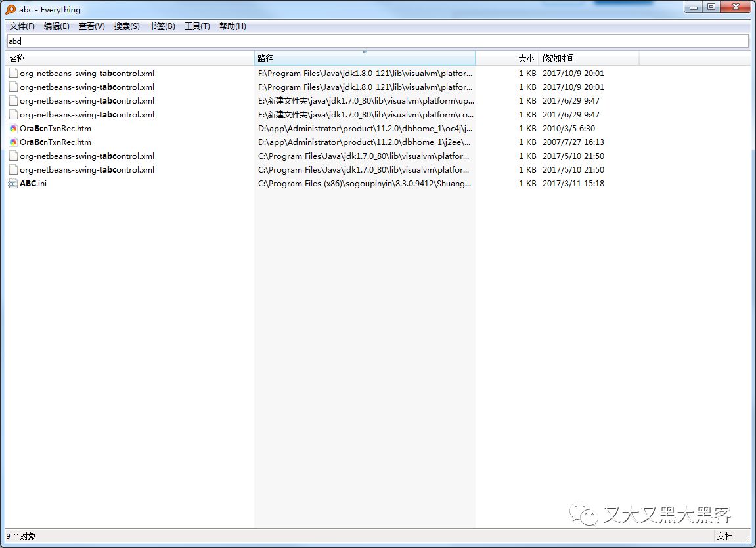Sort results by the 名称 column header

pos(130,58)
